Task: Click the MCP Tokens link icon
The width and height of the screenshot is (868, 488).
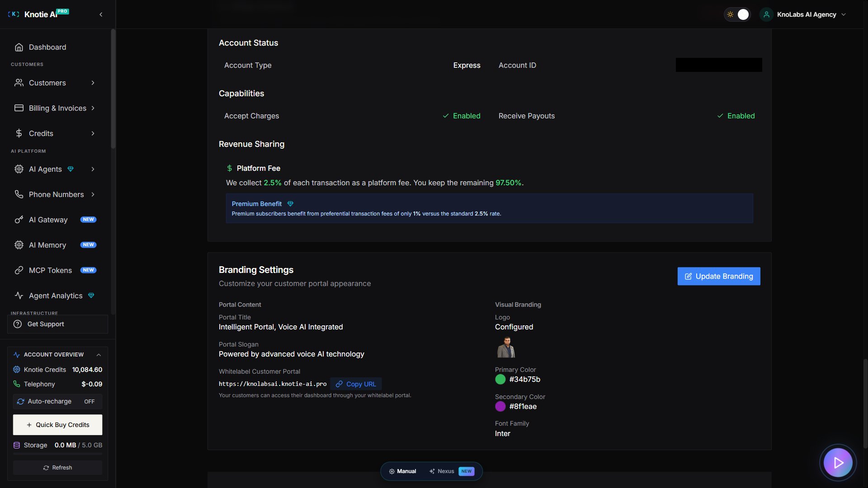Action: [19, 270]
